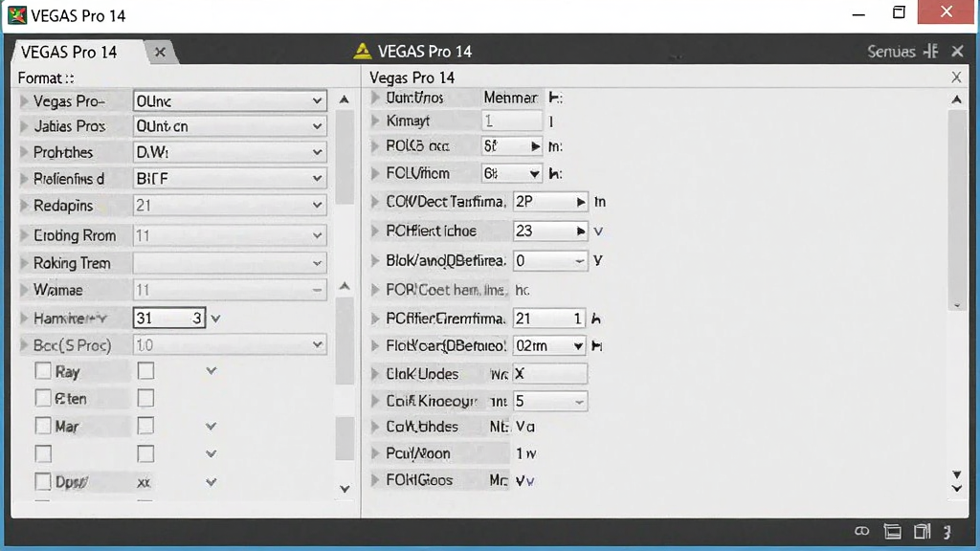
Task: Click the last icon in the status bar
Action: (947, 532)
